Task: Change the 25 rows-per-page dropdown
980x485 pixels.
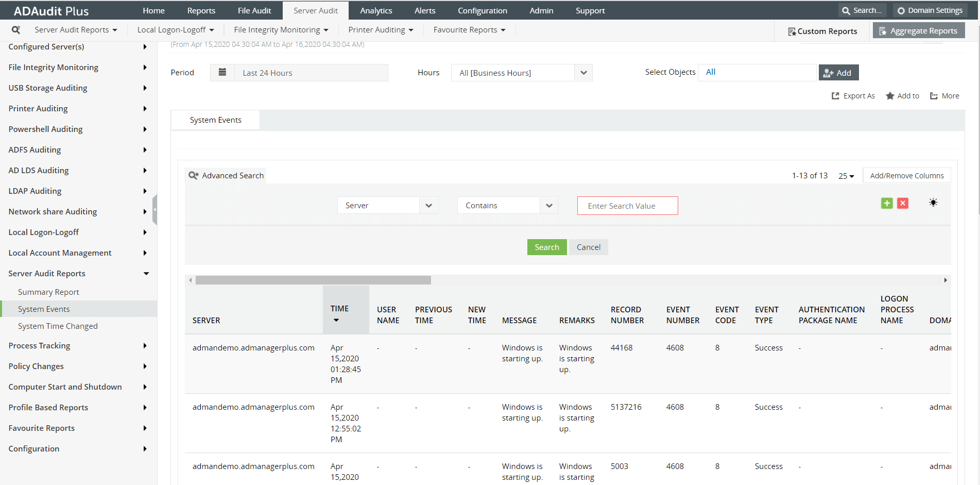Action: (846, 176)
